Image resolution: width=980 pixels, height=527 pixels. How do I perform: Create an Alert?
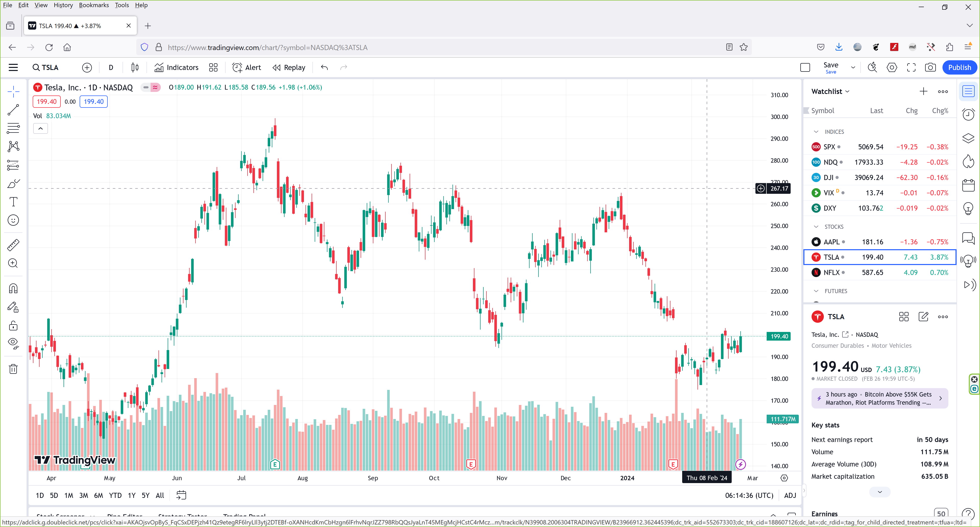click(247, 67)
